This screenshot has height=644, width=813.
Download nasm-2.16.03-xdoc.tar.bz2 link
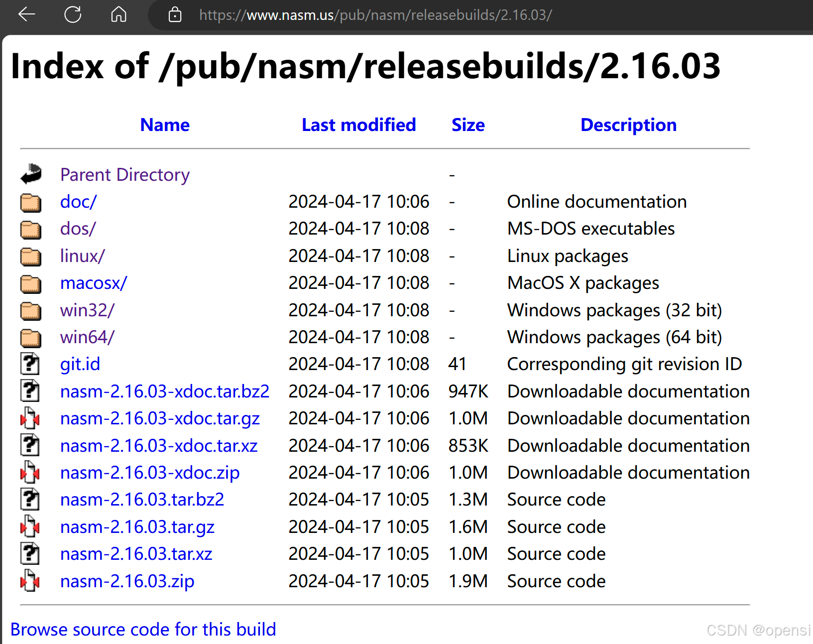click(x=165, y=391)
